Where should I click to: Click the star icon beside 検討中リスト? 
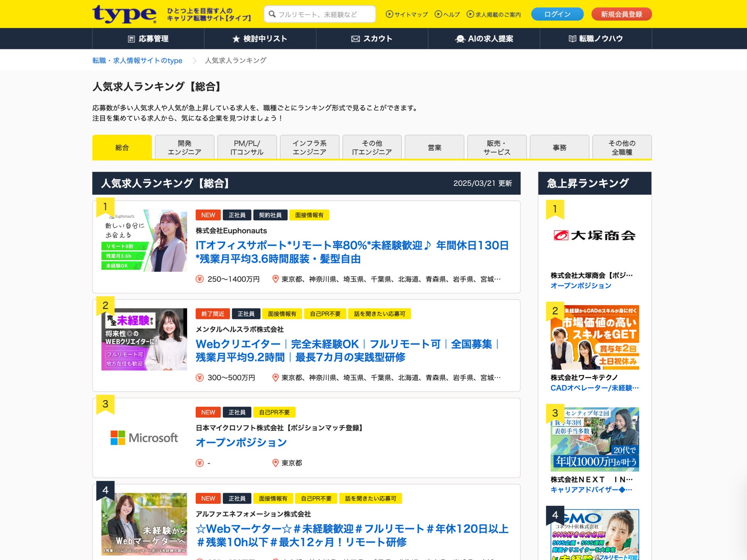pos(236,39)
